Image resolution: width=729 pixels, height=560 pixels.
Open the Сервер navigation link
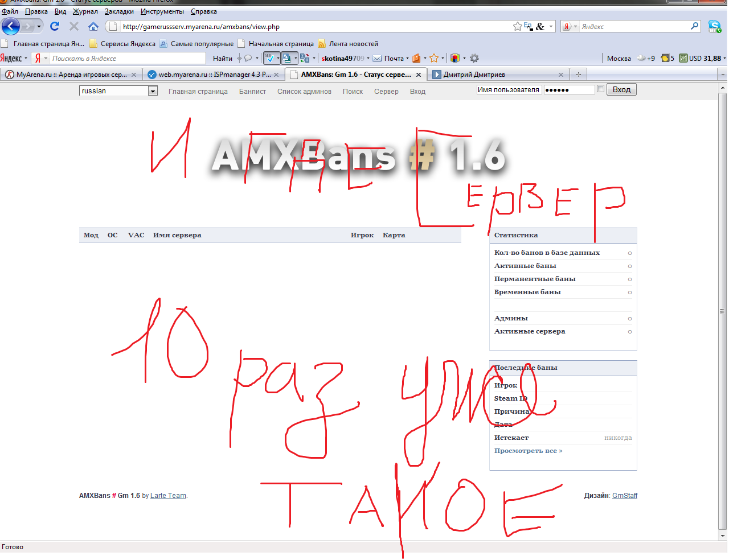(x=386, y=91)
